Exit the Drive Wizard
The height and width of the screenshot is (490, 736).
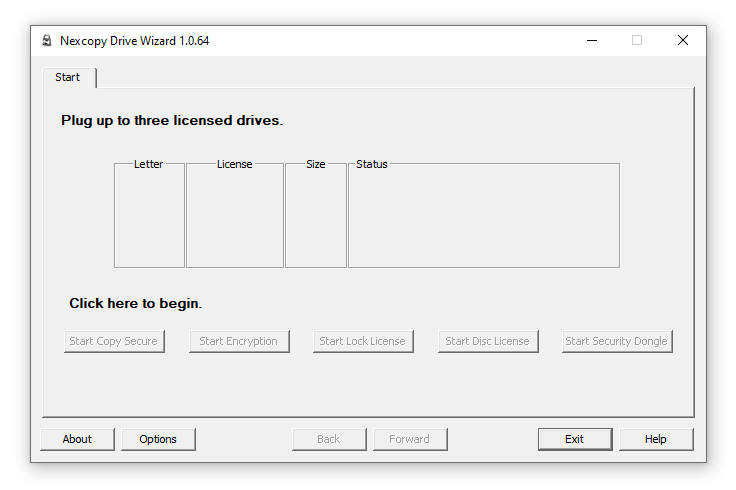(574, 439)
